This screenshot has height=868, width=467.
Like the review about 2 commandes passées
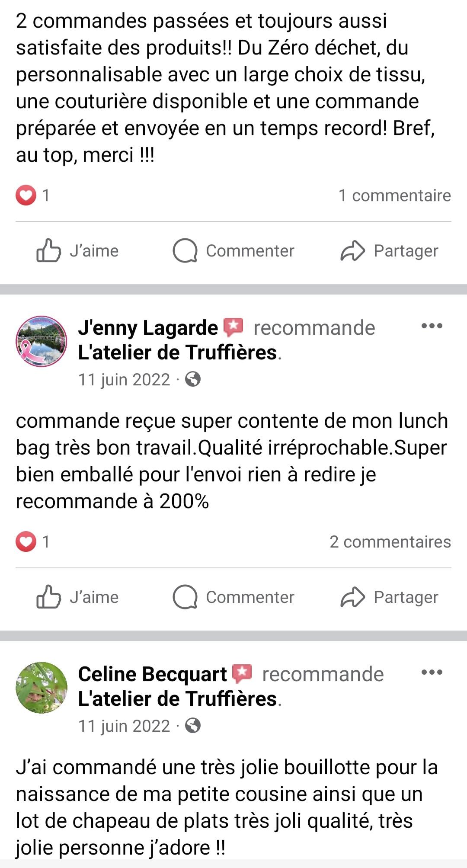coord(78,251)
